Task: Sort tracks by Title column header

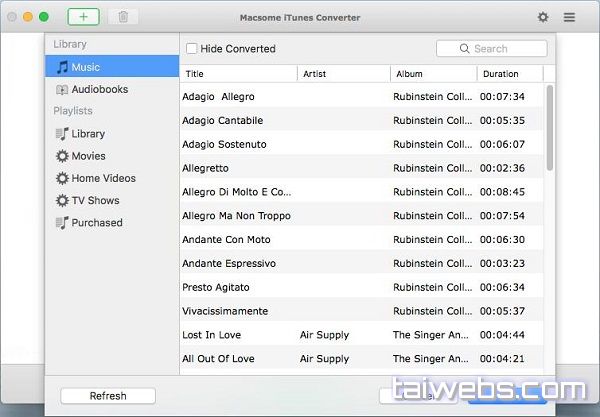Action: click(x=238, y=74)
